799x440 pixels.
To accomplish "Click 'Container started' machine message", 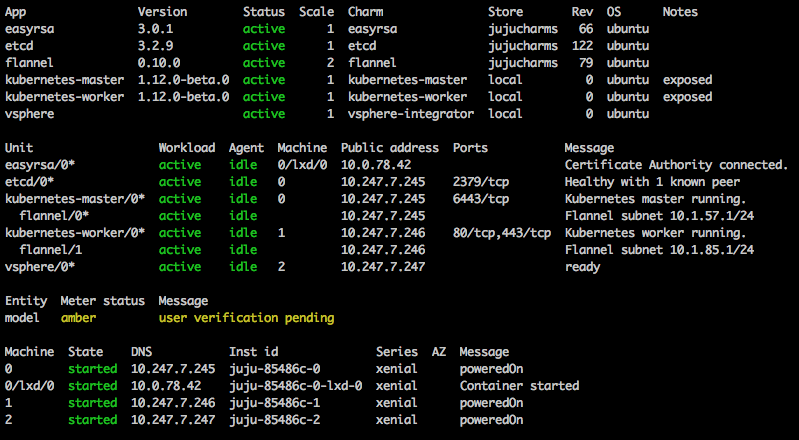I will (519, 386).
